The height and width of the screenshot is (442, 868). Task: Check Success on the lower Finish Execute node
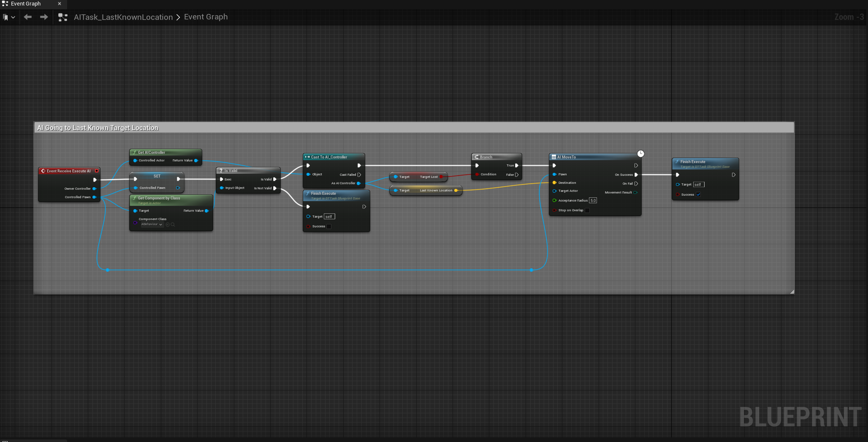click(329, 226)
